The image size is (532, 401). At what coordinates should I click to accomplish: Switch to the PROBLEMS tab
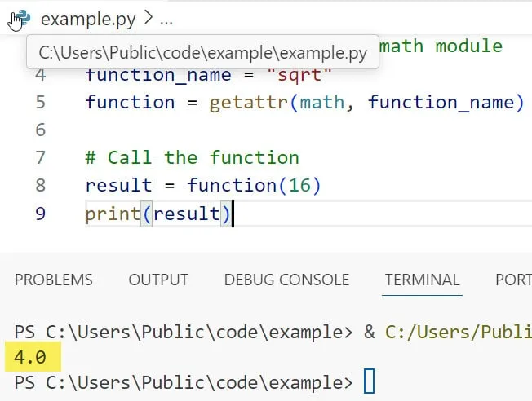pos(54,280)
